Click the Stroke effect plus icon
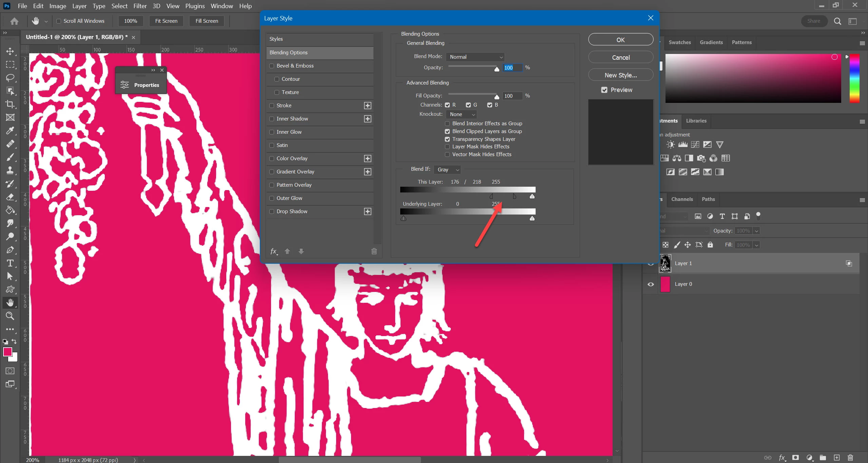The image size is (868, 463). pyautogui.click(x=367, y=106)
